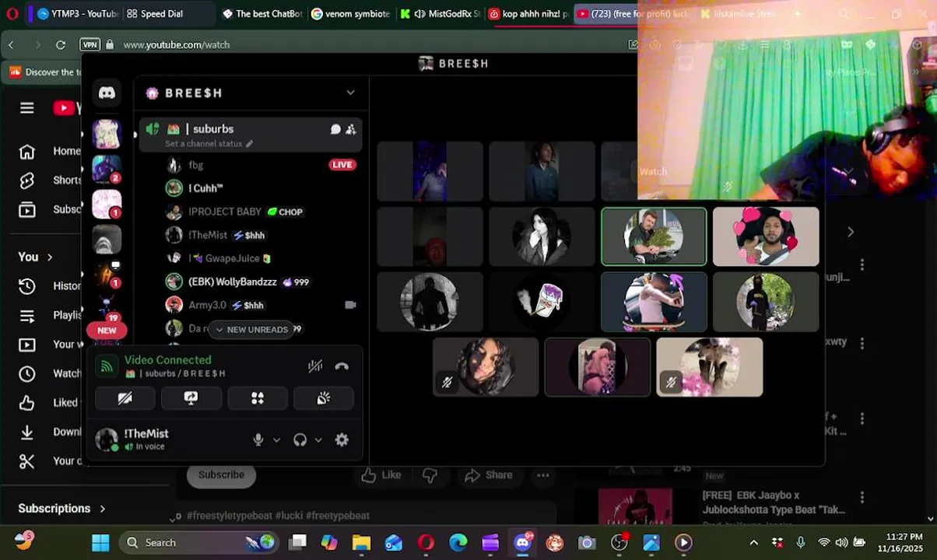
Task: Open text chat for suburbs voice channel
Action: (x=335, y=129)
